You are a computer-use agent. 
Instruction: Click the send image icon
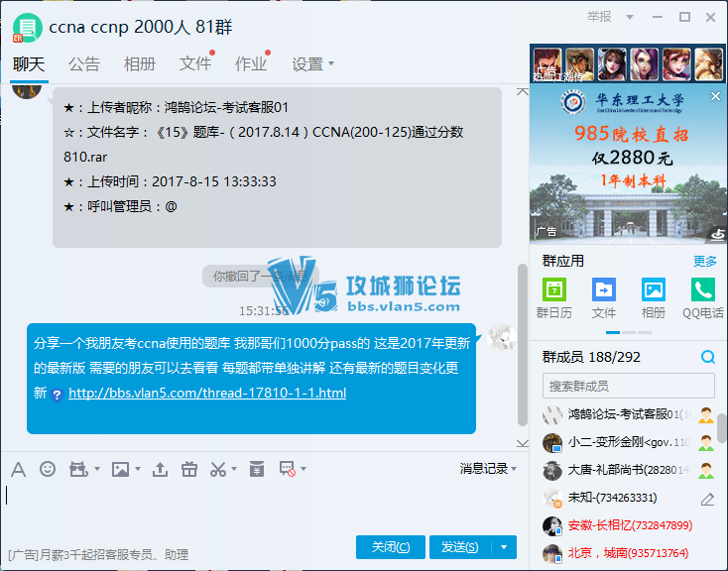(120, 469)
